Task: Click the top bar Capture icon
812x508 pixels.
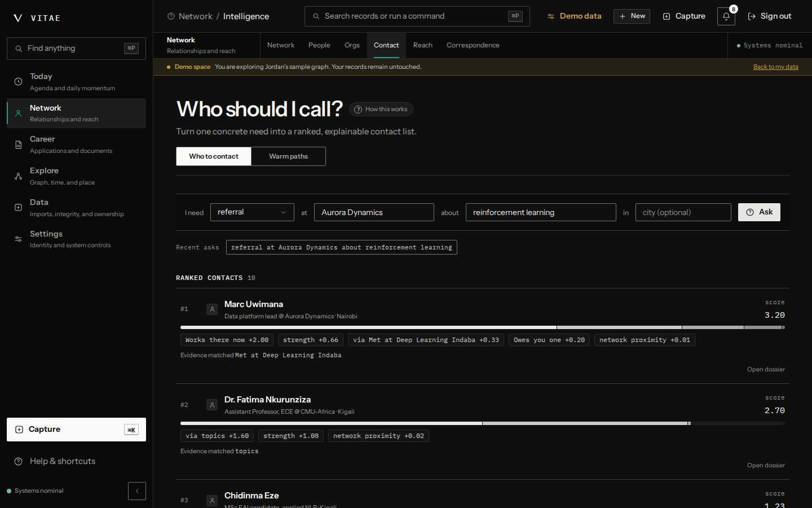Action: 667,16
